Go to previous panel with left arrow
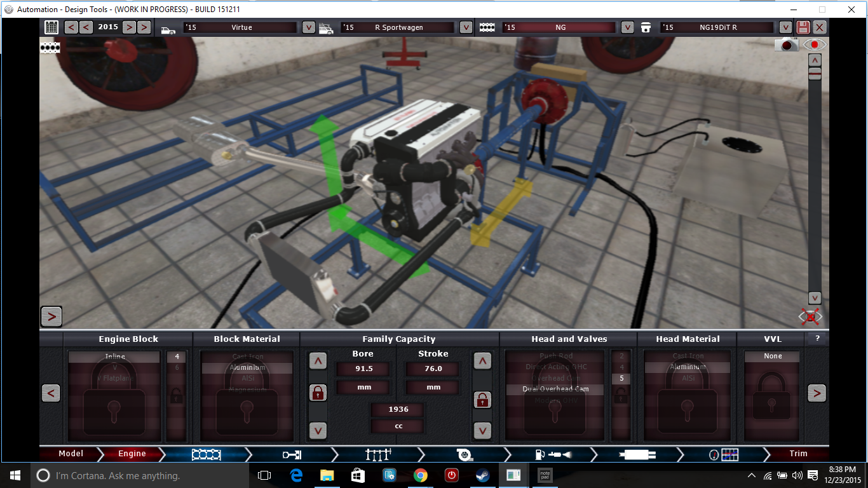 [51, 393]
